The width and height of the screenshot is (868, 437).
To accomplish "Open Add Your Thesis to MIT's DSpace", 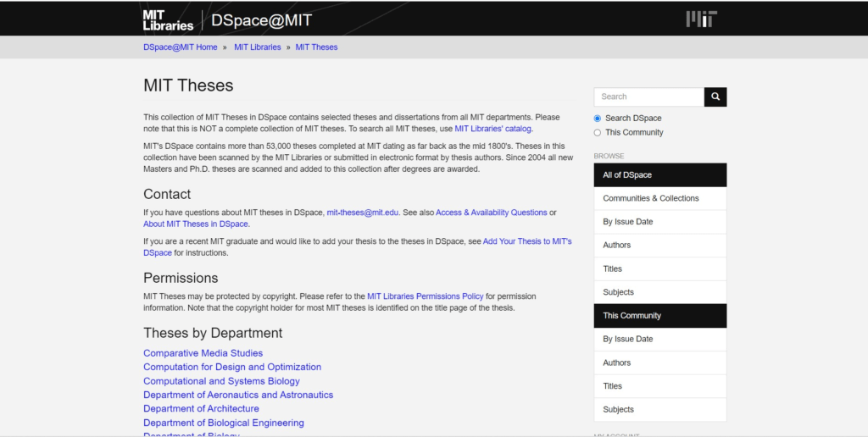I will tap(527, 241).
